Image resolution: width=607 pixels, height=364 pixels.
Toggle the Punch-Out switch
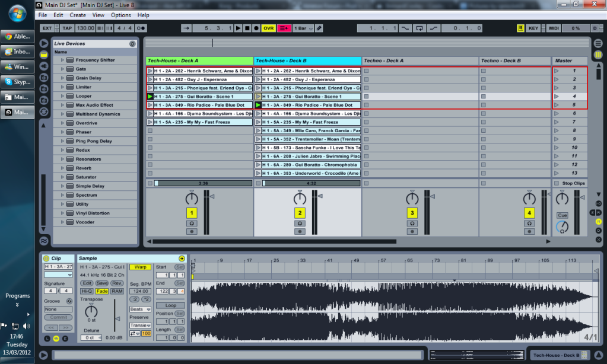[x=434, y=28]
